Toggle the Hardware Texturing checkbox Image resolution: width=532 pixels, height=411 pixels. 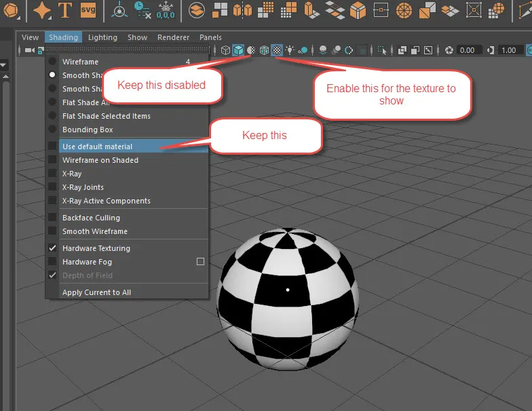(x=52, y=248)
